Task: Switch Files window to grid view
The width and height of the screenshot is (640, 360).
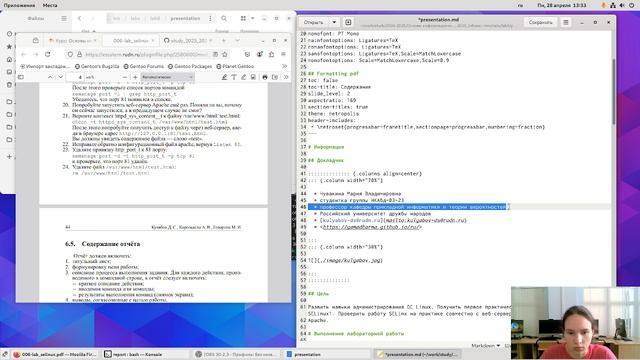Action: coord(243,18)
